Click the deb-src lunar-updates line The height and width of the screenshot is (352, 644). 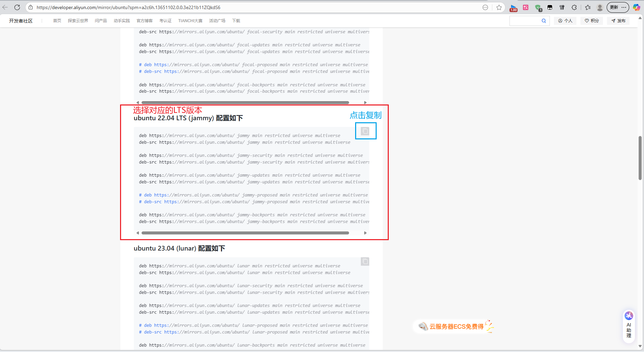point(254,312)
